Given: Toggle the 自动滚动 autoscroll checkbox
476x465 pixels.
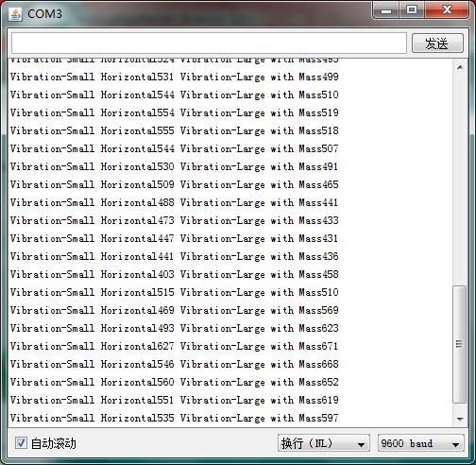Looking at the screenshot, I should point(21,443).
